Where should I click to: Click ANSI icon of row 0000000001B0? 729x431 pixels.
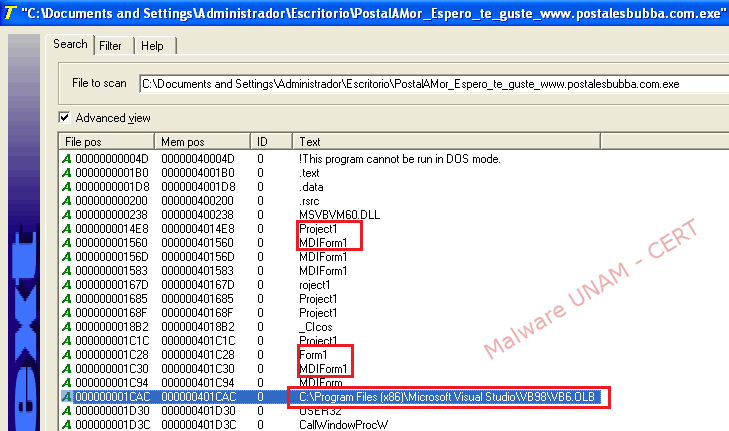(67, 173)
